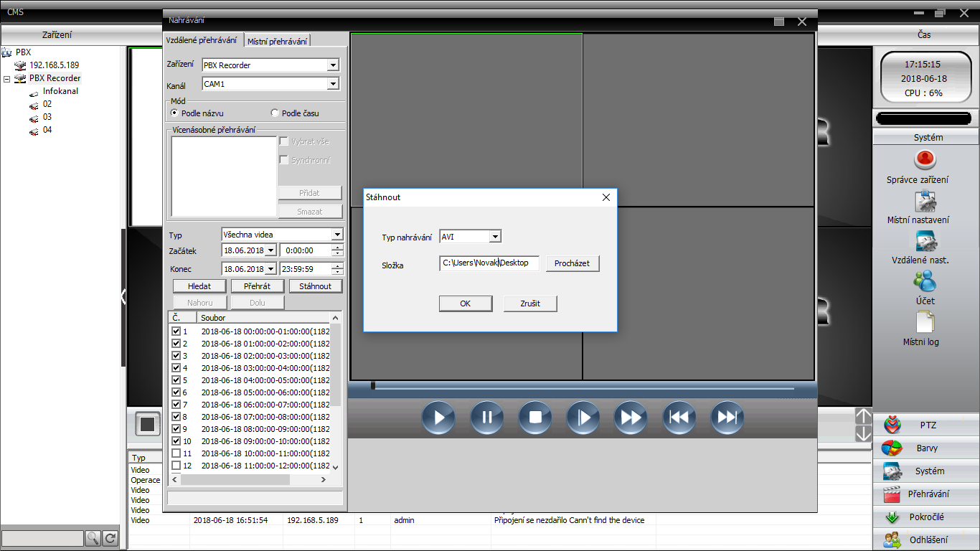Open the PTZ panel menu
980x551 pixels.
[x=927, y=425]
